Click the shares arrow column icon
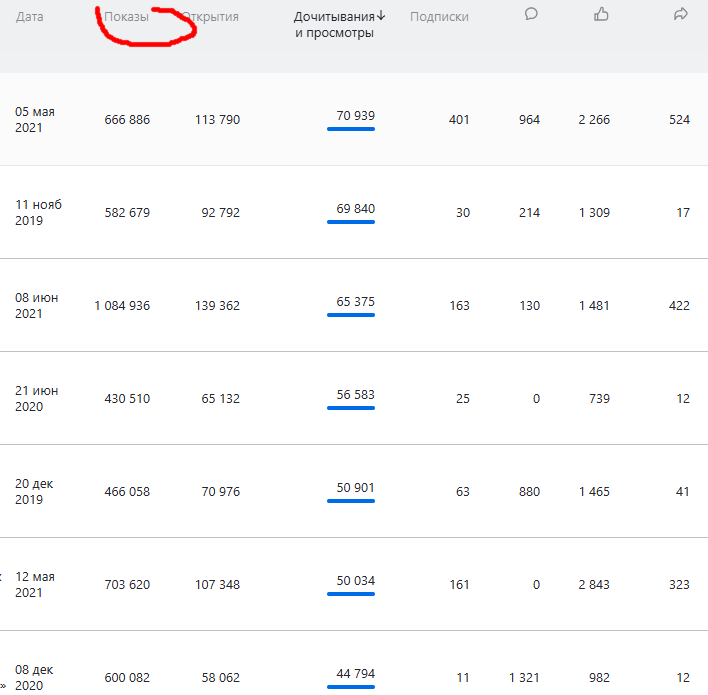The width and height of the screenshot is (708, 695). click(x=681, y=14)
